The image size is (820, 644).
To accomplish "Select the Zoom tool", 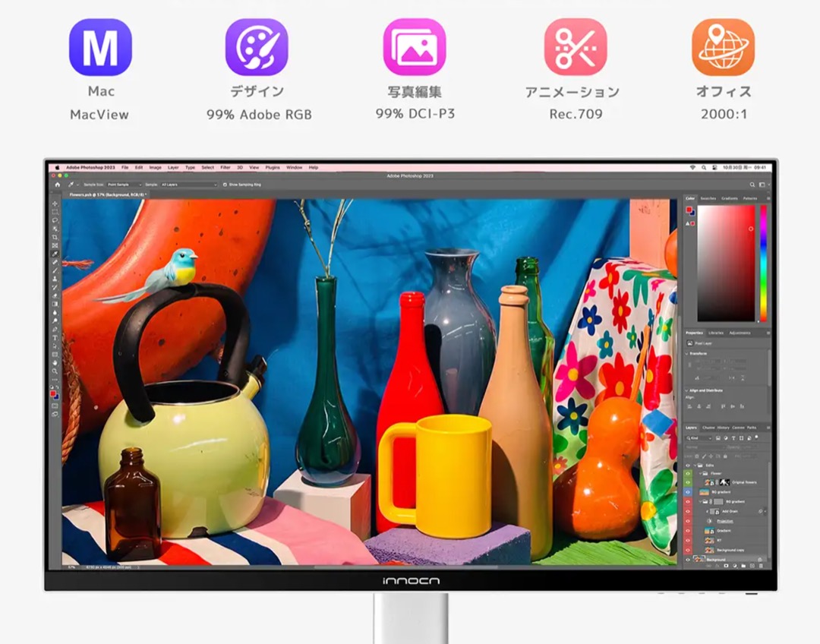I will (55, 371).
